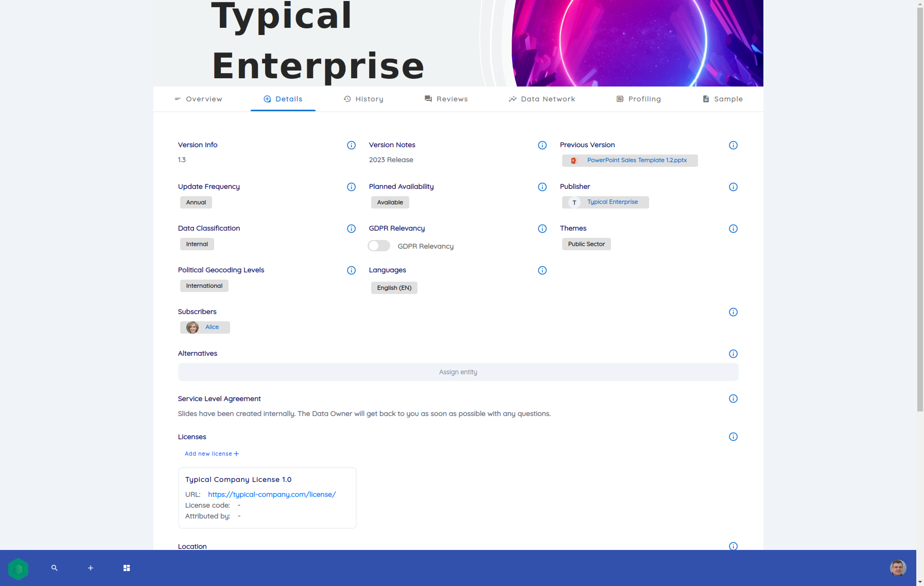Click the International geocoding tag

pyautogui.click(x=204, y=286)
